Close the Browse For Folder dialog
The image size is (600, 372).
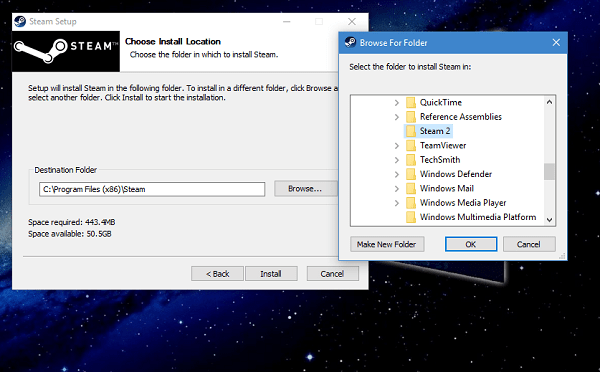coord(556,42)
